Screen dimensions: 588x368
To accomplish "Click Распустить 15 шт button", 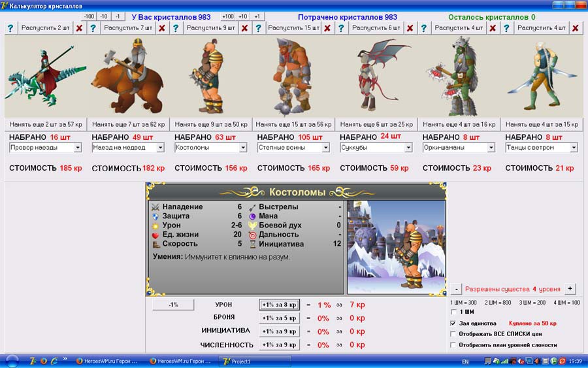I will click(293, 28).
